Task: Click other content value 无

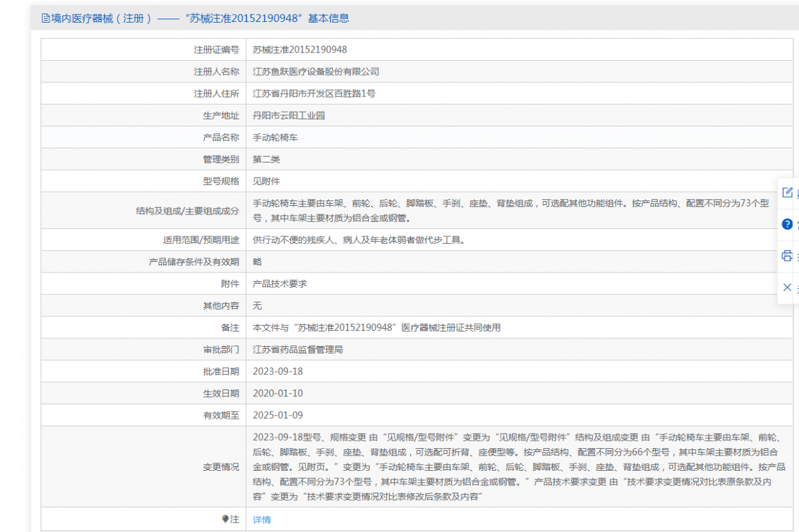Action: [258, 306]
